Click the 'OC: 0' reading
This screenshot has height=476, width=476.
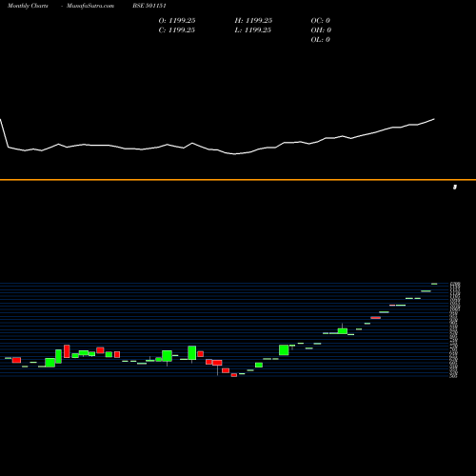click(x=321, y=21)
